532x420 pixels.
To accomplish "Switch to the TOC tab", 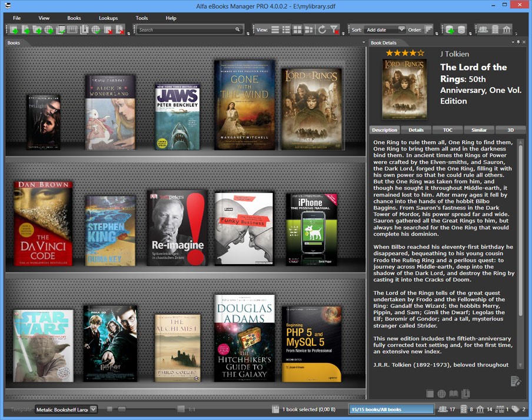I will pos(447,130).
